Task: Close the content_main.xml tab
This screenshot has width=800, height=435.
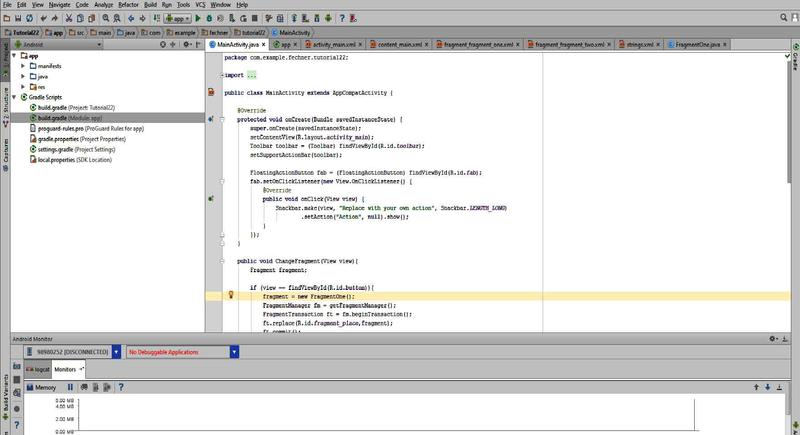Action: click(x=427, y=45)
